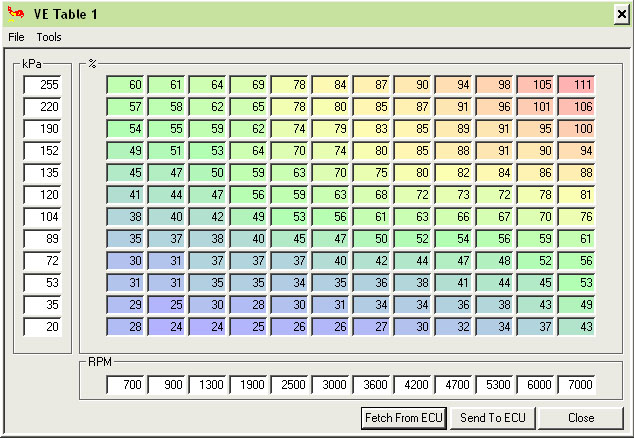The image size is (634, 438).
Task: Click the 4200 RPM axis field
Action: pos(414,385)
